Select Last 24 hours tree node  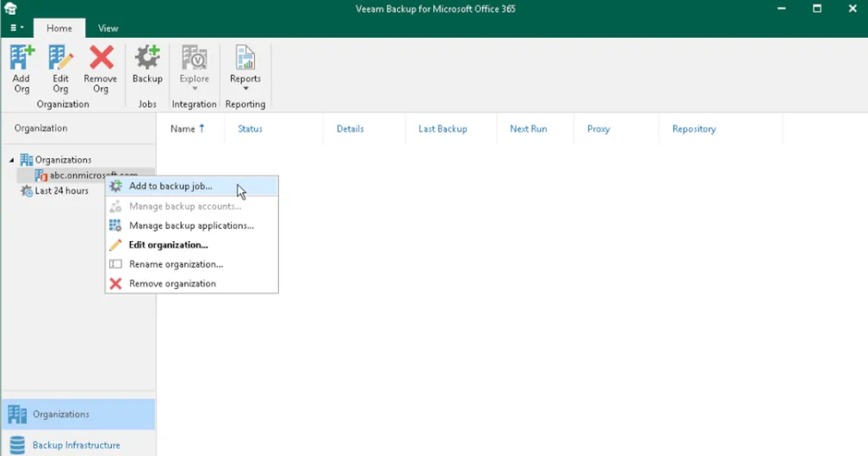[x=61, y=191]
